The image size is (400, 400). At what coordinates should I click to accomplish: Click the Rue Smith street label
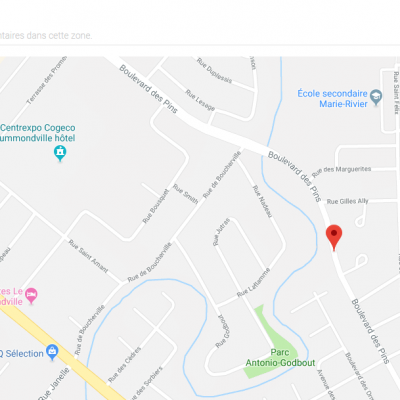click(x=185, y=194)
